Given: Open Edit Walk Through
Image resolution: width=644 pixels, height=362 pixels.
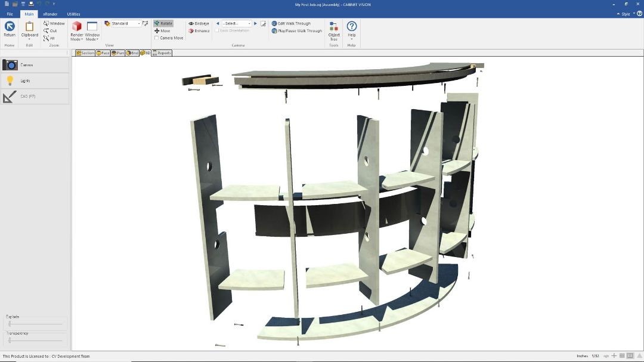Looking at the screenshot, I should click(291, 23).
